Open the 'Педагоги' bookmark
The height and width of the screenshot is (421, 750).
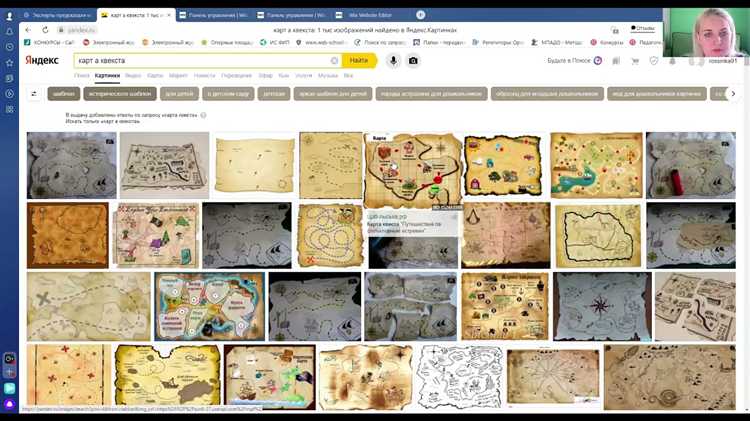tap(646, 43)
